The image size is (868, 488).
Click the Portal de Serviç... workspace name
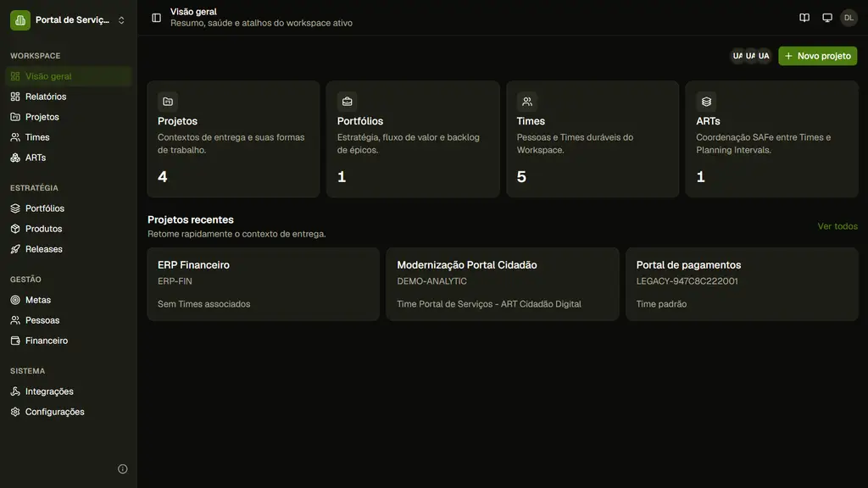click(x=73, y=20)
